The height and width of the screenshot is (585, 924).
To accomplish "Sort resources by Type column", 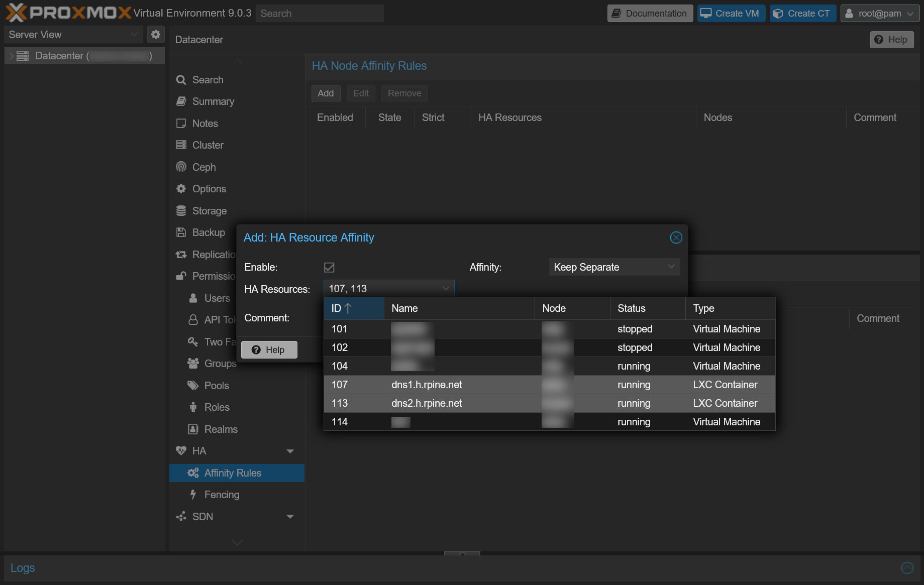I will pos(731,308).
